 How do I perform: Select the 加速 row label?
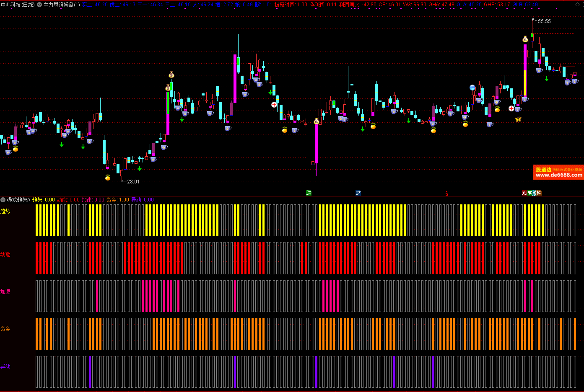pyautogui.click(x=5, y=292)
